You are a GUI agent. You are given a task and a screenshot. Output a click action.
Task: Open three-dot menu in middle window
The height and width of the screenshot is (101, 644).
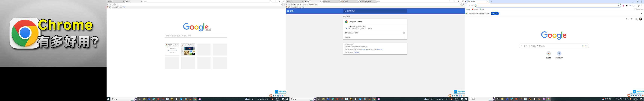[x=463, y=4]
